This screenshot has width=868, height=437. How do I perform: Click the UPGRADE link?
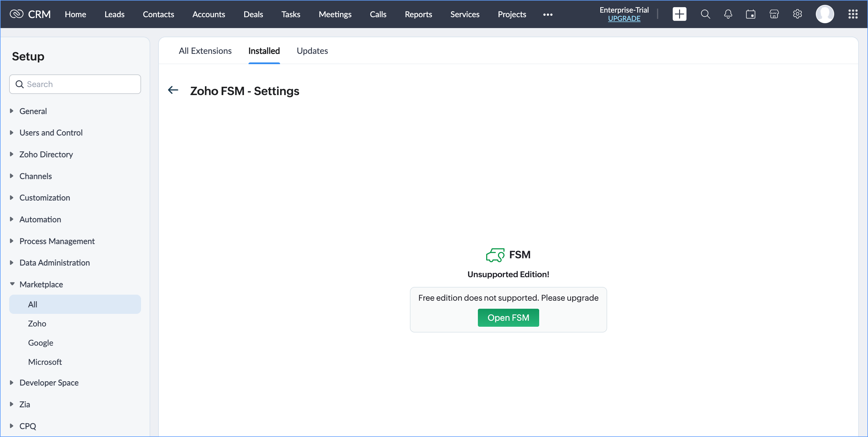[624, 19]
